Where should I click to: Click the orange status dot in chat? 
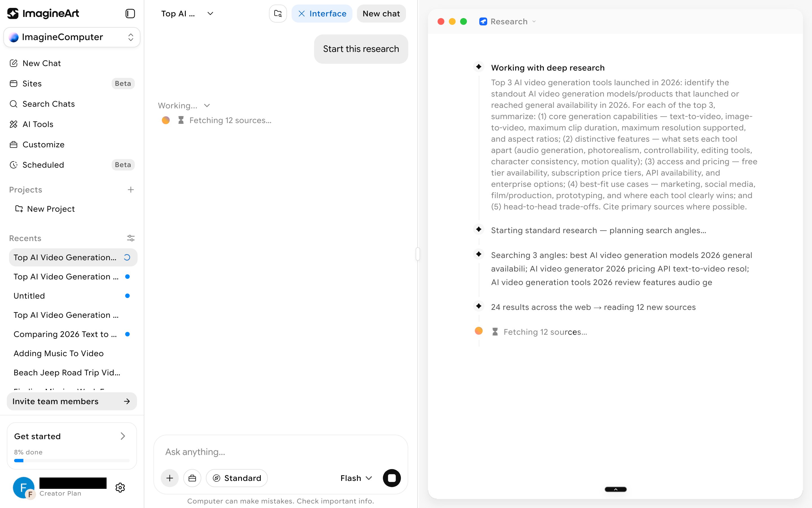(166, 120)
